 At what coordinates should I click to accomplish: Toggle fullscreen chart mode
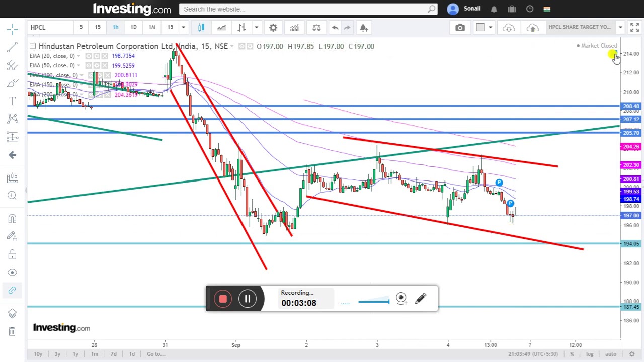point(634,27)
